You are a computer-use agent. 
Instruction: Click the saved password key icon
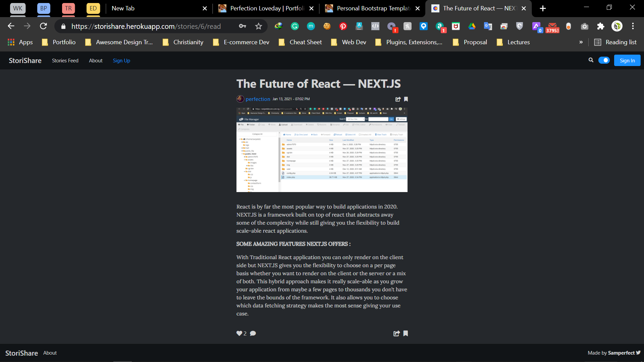pos(242,26)
